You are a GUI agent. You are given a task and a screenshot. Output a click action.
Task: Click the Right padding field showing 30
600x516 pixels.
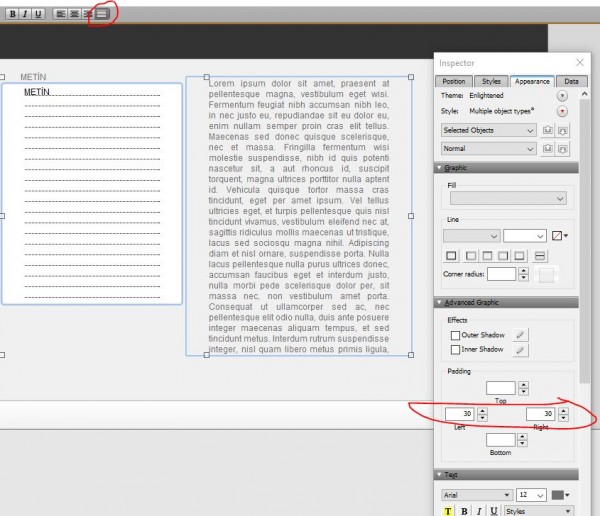coord(540,414)
